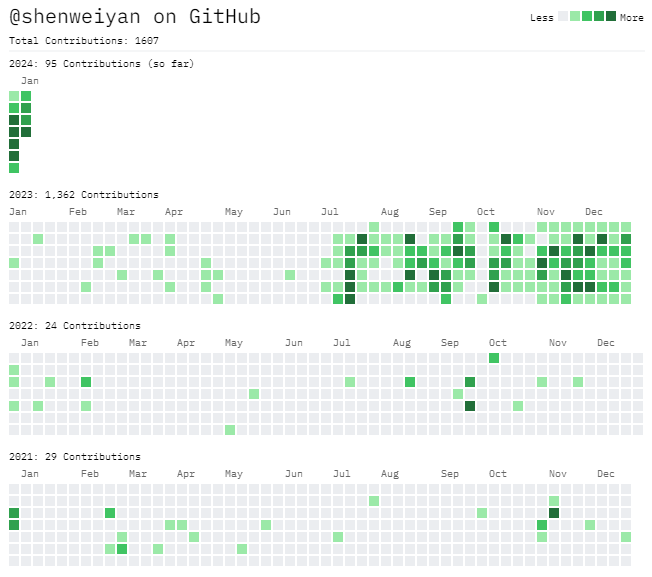The height and width of the screenshot is (577, 652).
Task: Select the darkest green legend swatch next to More
Action: (611, 17)
